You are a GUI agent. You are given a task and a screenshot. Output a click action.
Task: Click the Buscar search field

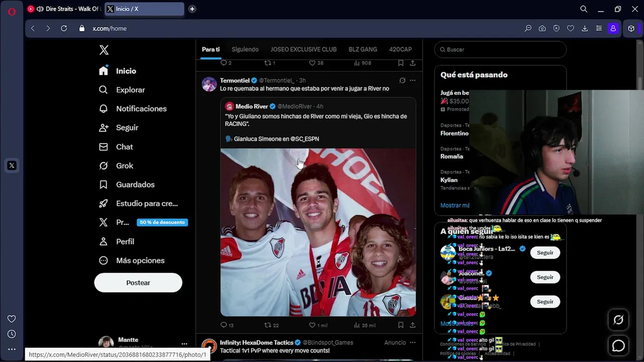point(501,49)
